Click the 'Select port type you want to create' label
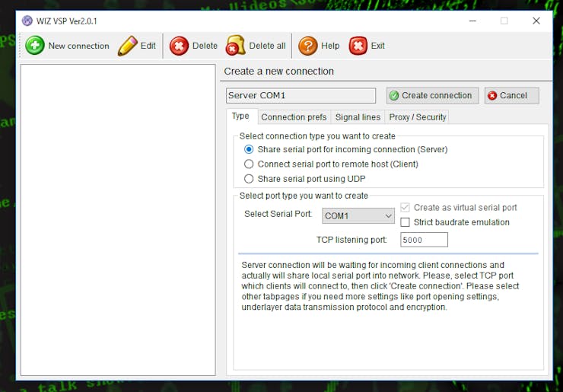 304,196
